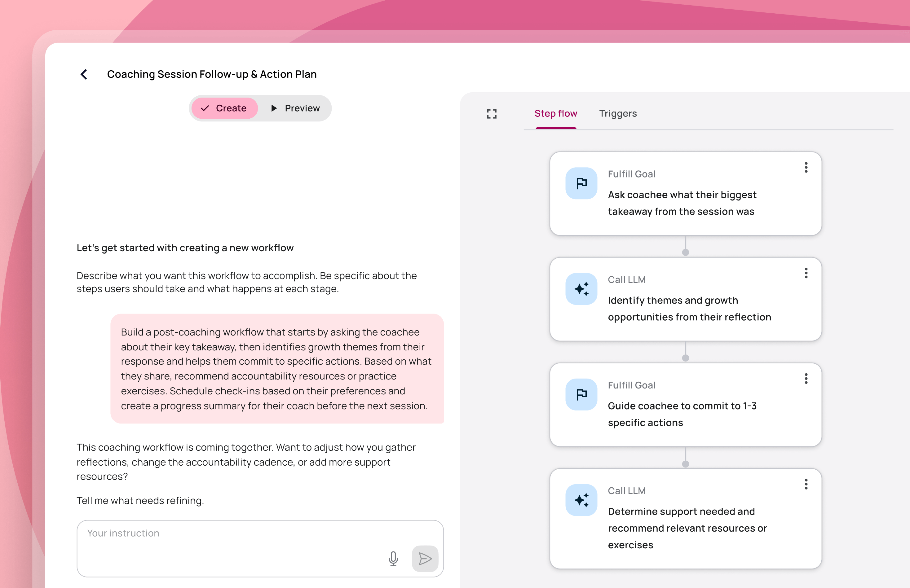
Task: Switch to the Triggers tab
Action: click(618, 114)
